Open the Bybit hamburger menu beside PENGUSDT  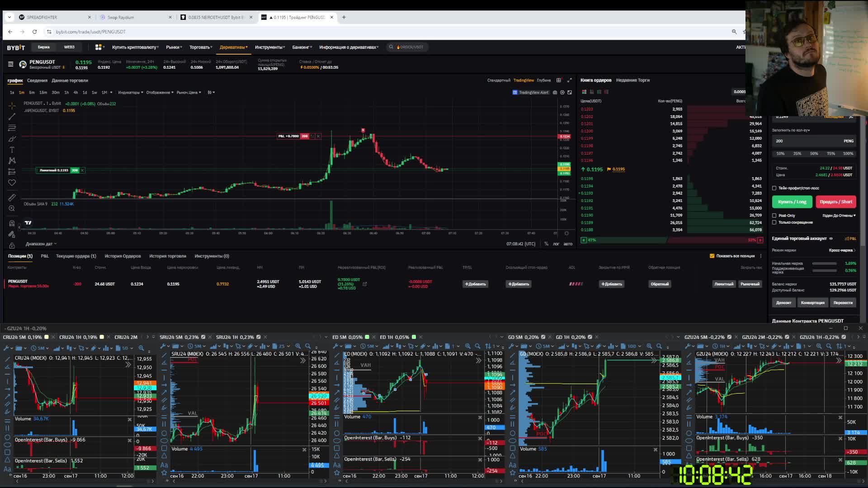(x=10, y=64)
